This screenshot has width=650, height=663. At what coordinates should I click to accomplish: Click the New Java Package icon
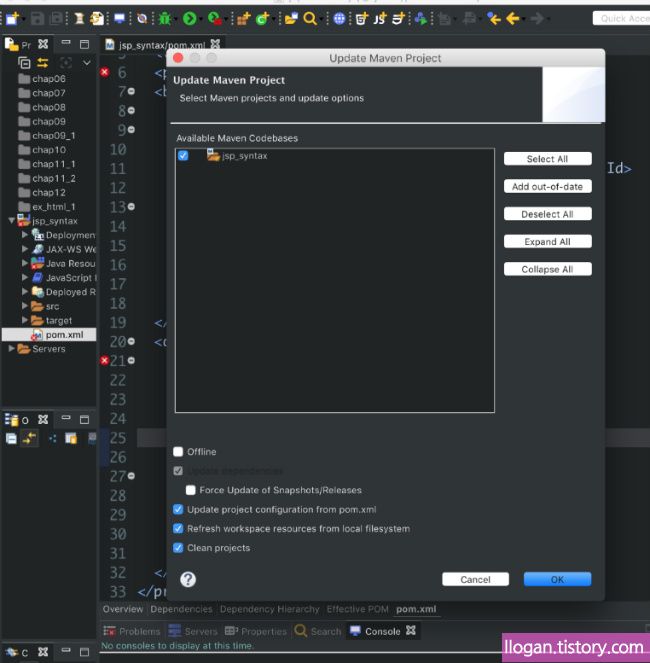click(243, 19)
